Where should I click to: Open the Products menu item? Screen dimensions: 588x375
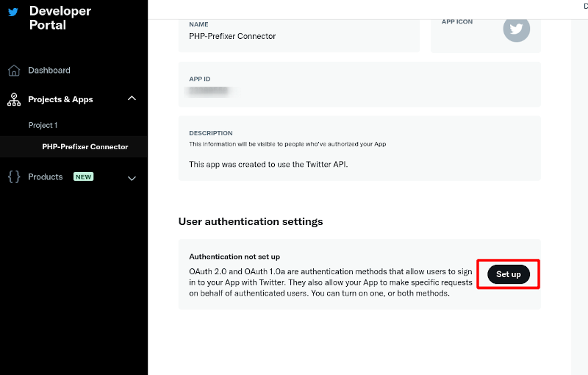[x=46, y=176]
